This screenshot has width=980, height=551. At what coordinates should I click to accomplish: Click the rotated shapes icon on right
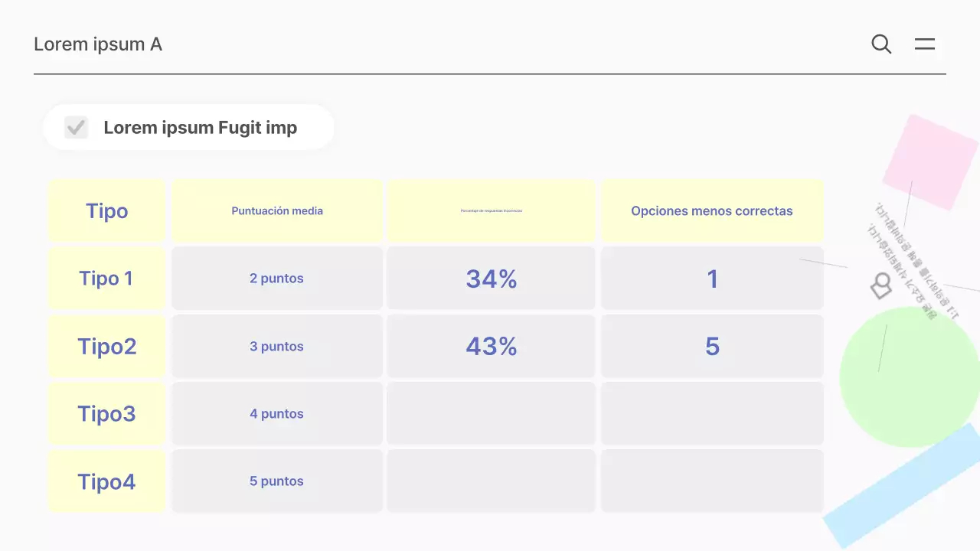point(881,285)
